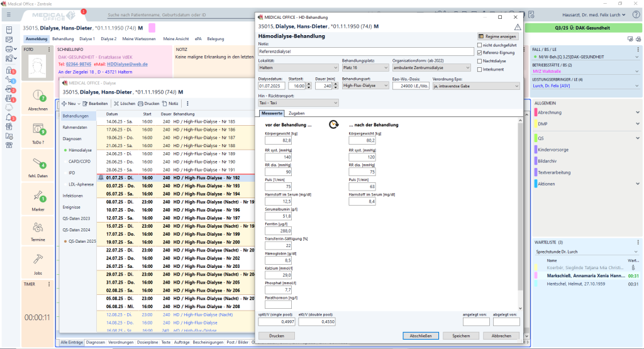This screenshot has height=349, width=644.
Task: Open Lokalität dropdown showing Haltern
Action: (298, 68)
